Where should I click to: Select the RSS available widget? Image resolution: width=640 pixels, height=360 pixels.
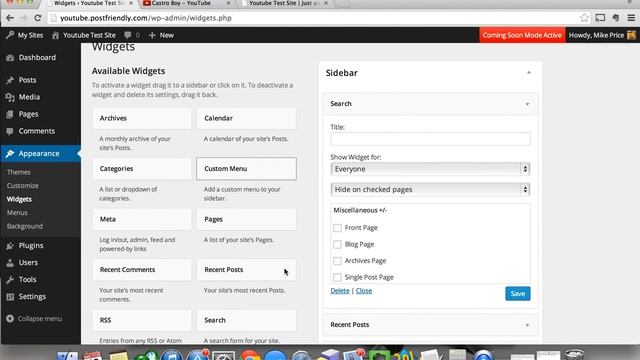[142, 320]
